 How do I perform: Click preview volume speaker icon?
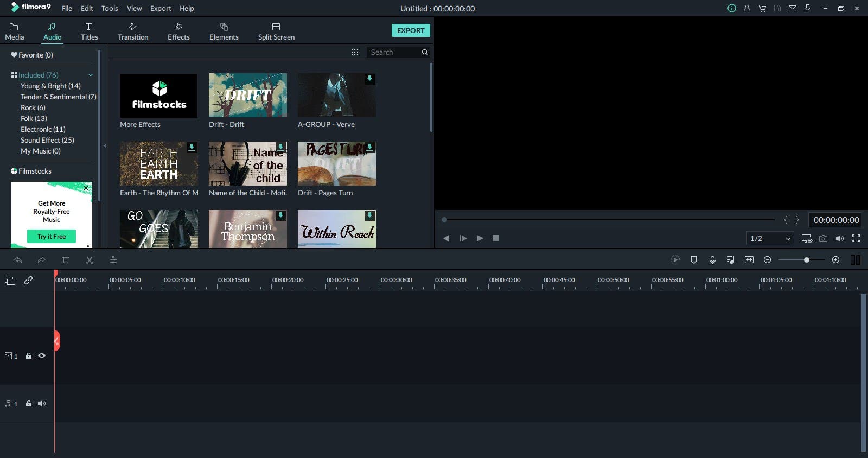(x=840, y=238)
